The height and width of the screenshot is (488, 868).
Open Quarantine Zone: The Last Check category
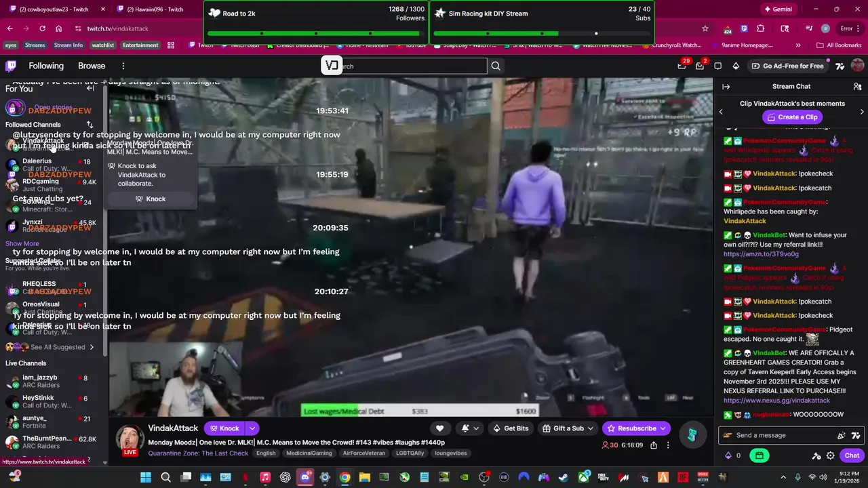point(198,453)
